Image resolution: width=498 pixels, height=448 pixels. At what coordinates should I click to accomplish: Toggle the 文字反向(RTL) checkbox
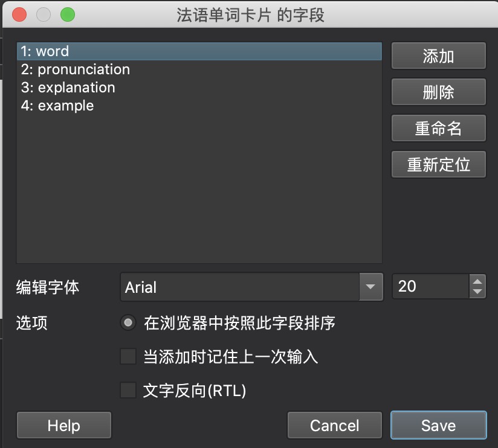coord(128,391)
